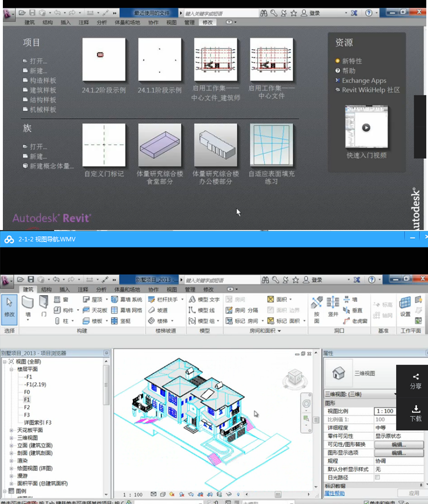
Task: Select F2 floor plan in project browser
Action: (x=27, y=407)
